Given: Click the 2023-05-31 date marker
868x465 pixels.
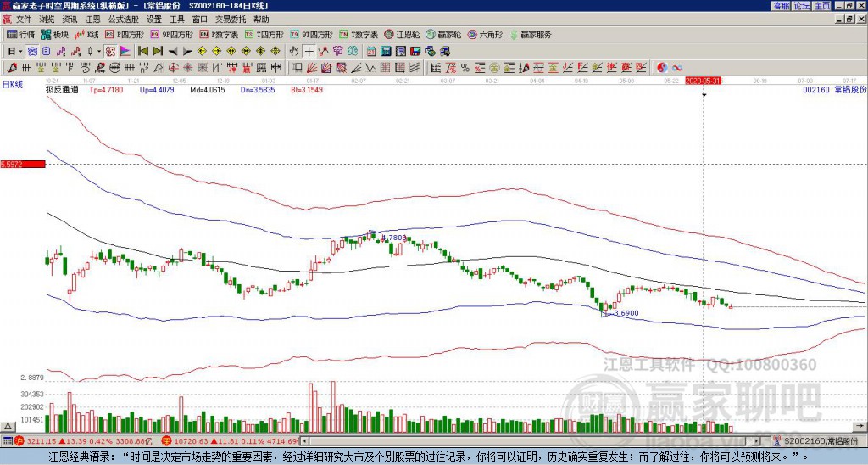Looking at the screenshot, I should [703, 81].
